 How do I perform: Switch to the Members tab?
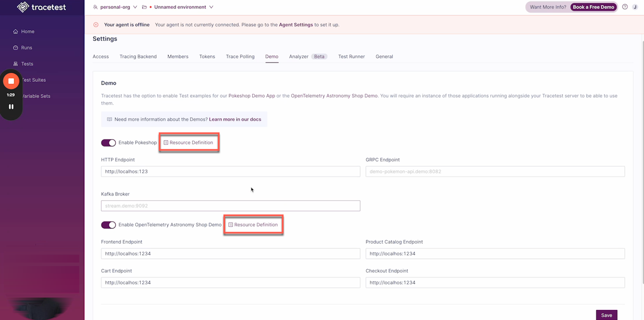[178, 56]
